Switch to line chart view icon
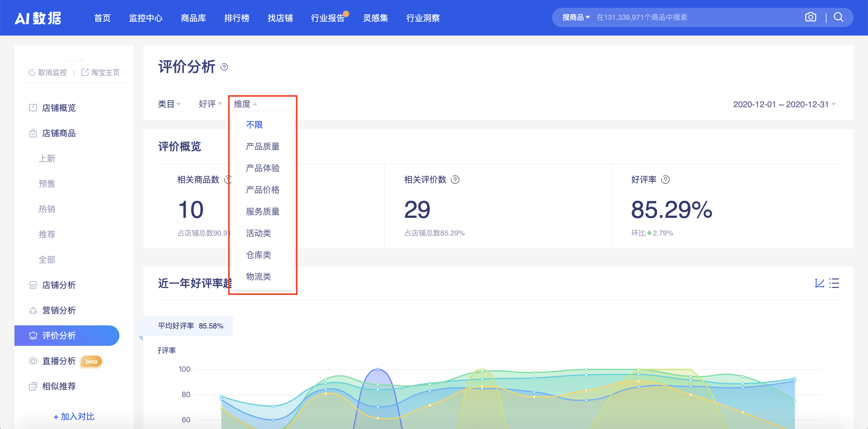The width and height of the screenshot is (868, 429). (819, 283)
